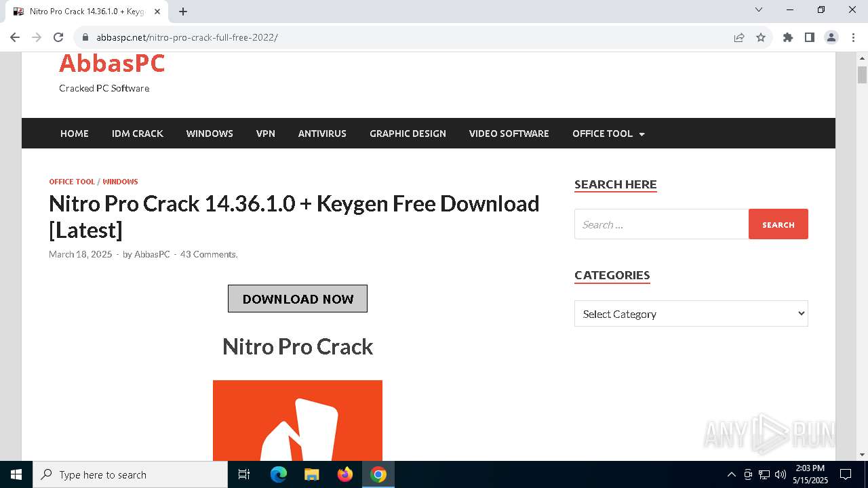Click the taskbar search box
868x488 pixels.
[130, 474]
